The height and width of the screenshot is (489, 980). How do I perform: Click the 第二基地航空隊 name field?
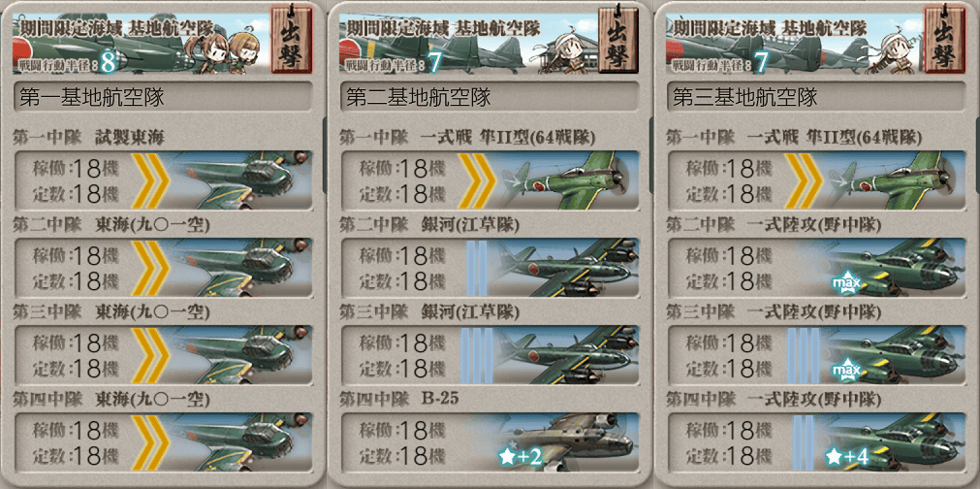490,97
